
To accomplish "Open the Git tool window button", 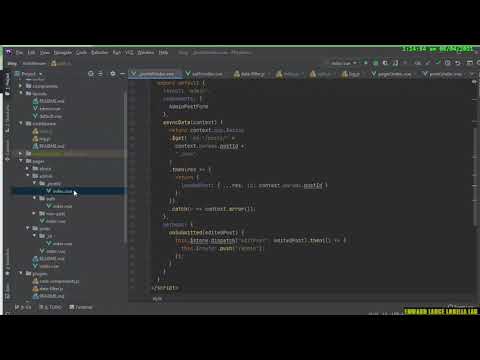I will [23, 307].
